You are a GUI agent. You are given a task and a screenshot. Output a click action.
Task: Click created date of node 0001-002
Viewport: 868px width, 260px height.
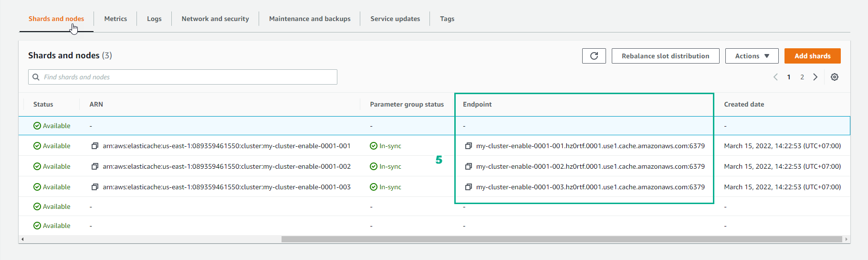(783, 166)
